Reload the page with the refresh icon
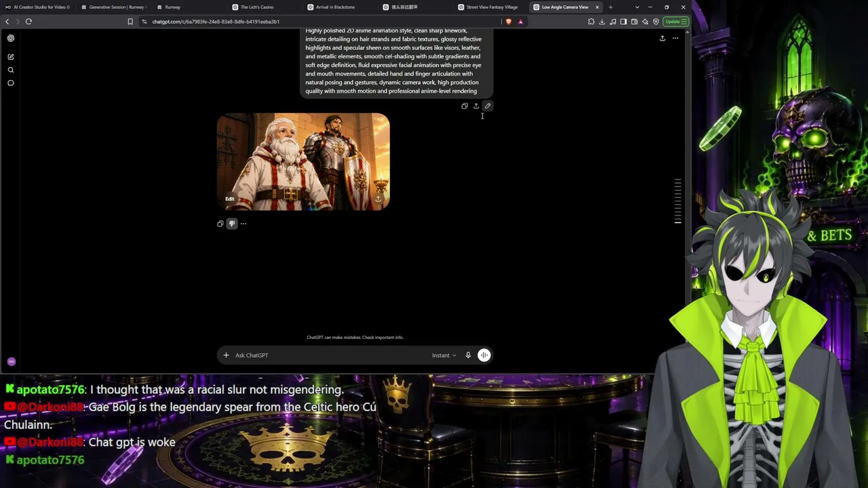This screenshot has width=868, height=488. pyautogui.click(x=28, y=22)
